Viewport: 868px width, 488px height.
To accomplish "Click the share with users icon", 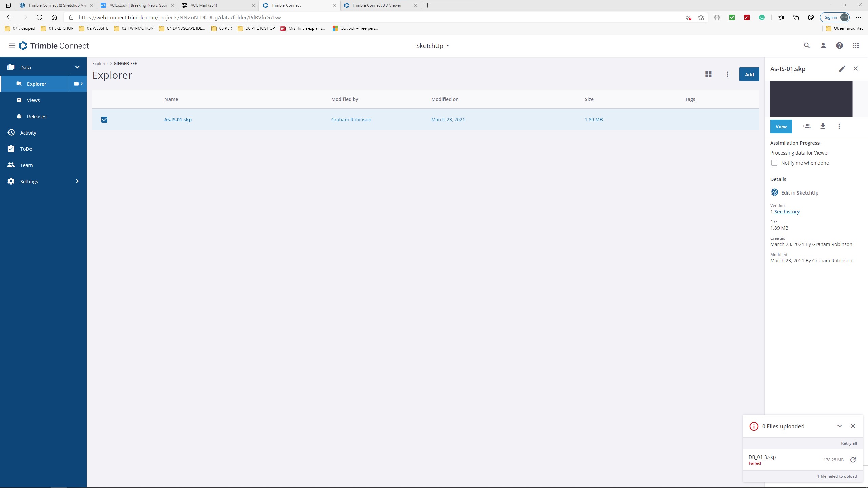I will (806, 126).
